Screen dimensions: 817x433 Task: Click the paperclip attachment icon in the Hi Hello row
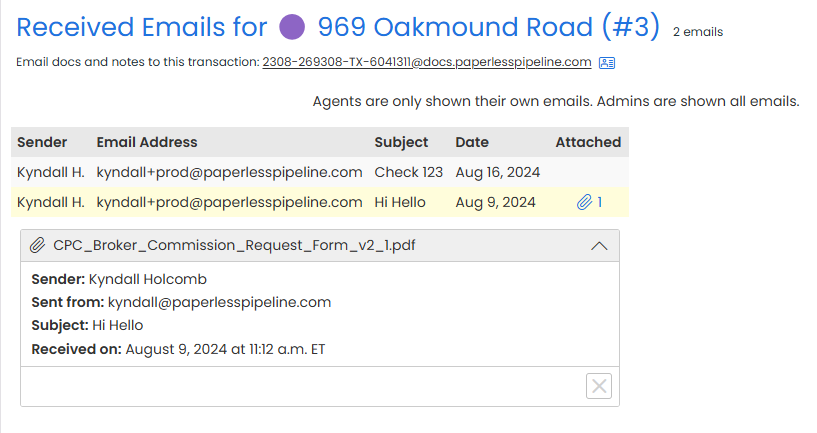(585, 202)
